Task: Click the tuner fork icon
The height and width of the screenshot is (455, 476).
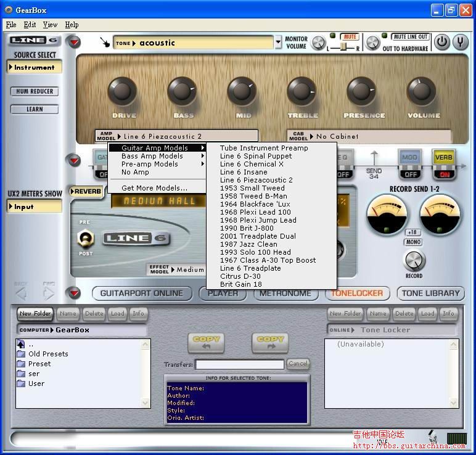Action: (x=460, y=43)
